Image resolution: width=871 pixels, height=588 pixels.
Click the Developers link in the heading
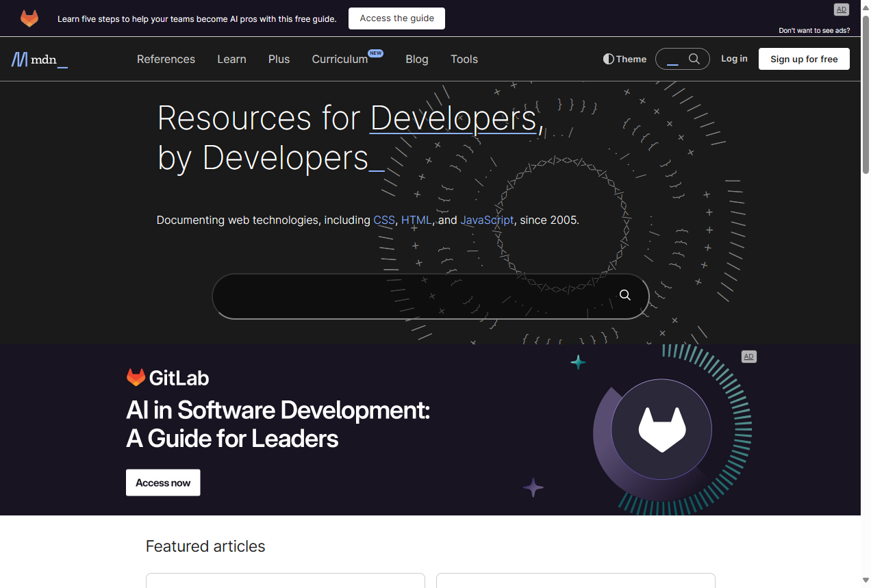click(453, 118)
